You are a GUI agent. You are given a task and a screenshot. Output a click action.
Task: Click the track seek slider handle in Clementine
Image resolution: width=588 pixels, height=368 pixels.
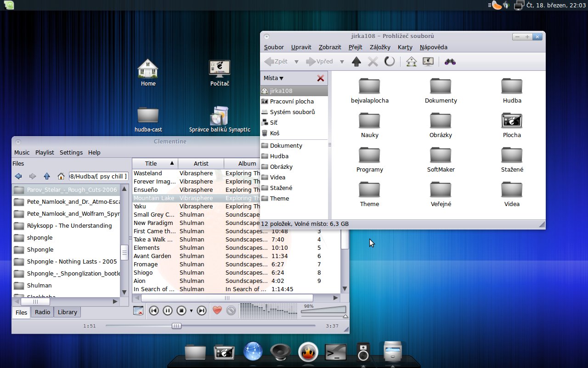pyautogui.click(x=176, y=326)
